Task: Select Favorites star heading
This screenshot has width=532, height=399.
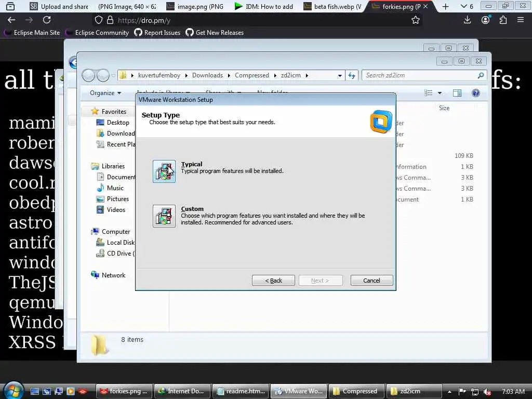Action: pos(109,112)
